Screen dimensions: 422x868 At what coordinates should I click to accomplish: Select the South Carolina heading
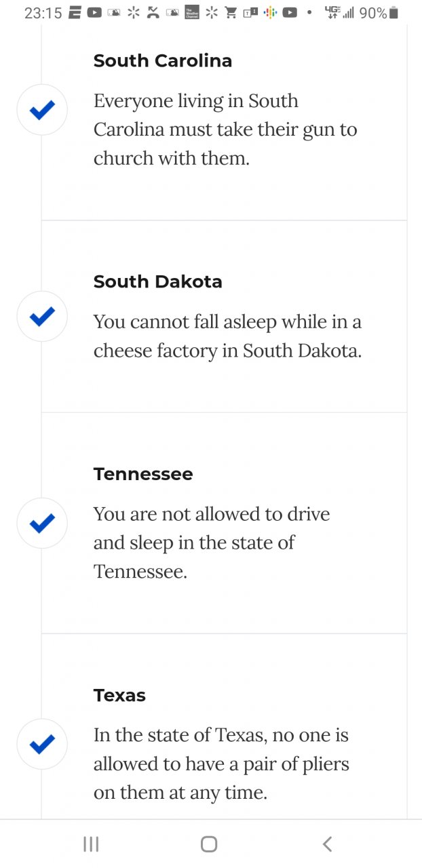coord(163,61)
